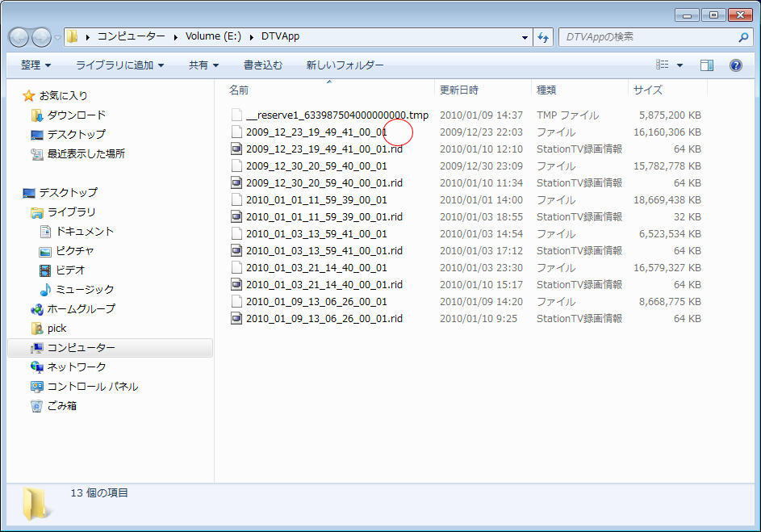The image size is (761, 532).
Task: Open the 整理 menu
Action: pyautogui.click(x=36, y=65)
